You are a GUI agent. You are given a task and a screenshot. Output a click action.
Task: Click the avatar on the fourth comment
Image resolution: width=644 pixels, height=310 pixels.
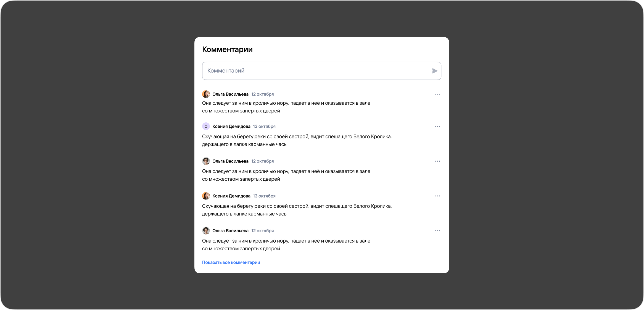click(206, 196)
